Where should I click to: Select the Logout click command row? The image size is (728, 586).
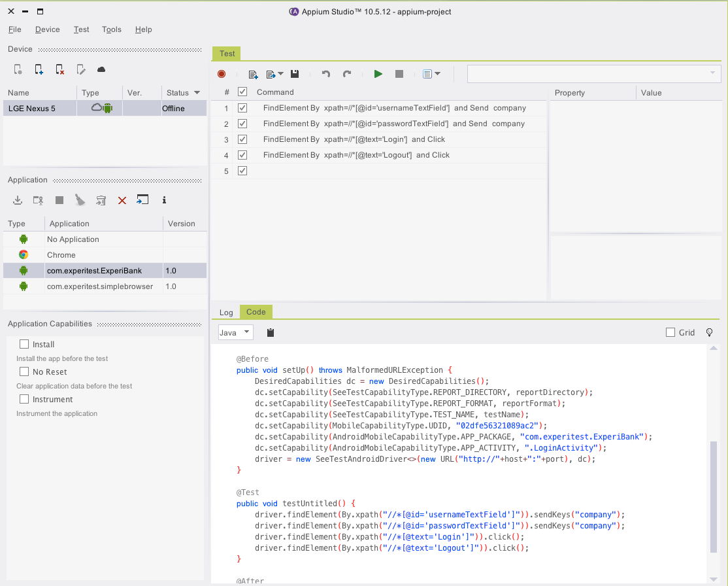(379, 155)
